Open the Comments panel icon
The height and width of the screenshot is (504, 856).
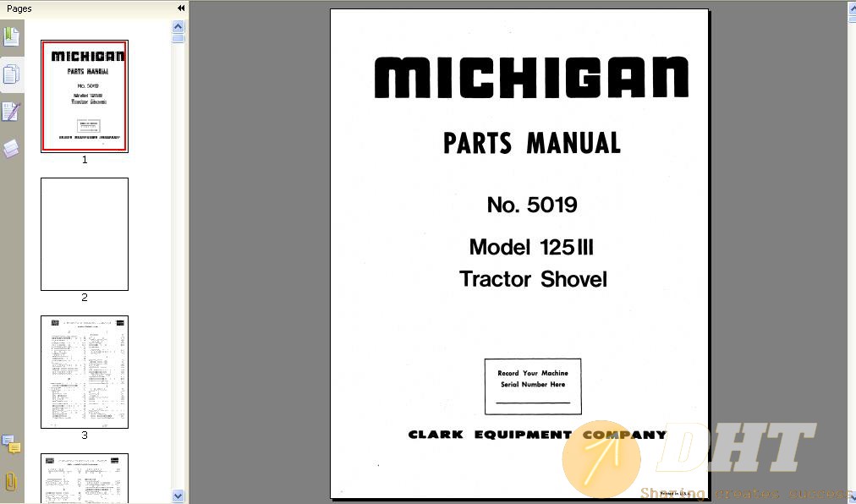point(12,444)
